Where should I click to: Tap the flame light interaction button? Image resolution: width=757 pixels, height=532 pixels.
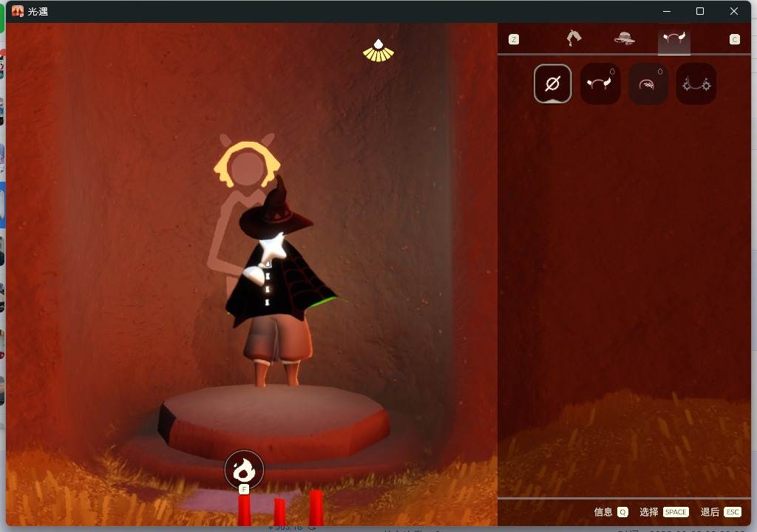click(x=244, y=470)
